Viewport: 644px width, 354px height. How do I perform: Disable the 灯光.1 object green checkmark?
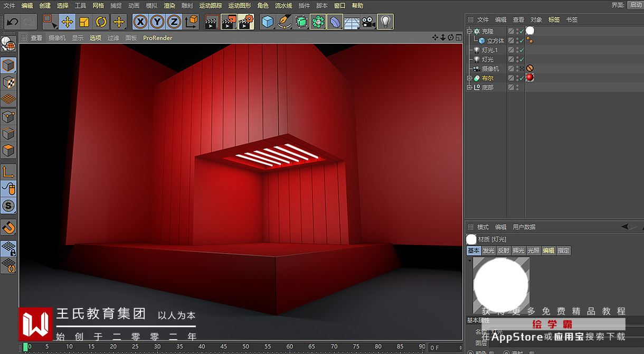pos(522,50)
